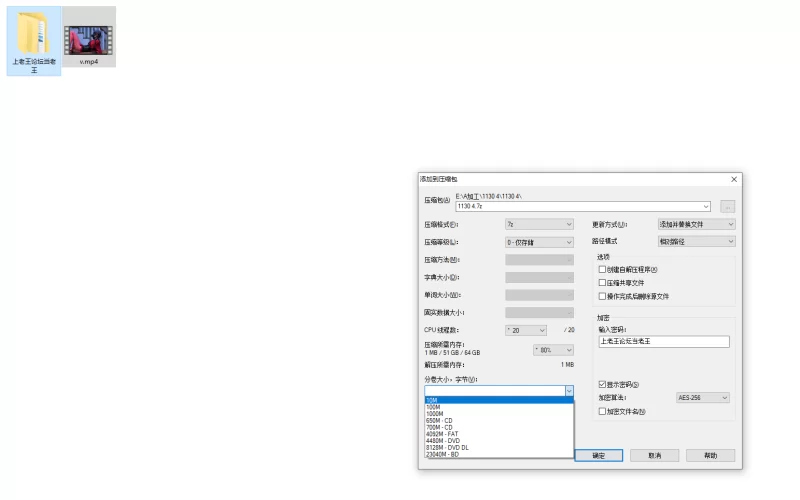Enable 压缩共享文件 checkbox
The height and width of the screenshot is (500, 800).
tap(602, 283)
